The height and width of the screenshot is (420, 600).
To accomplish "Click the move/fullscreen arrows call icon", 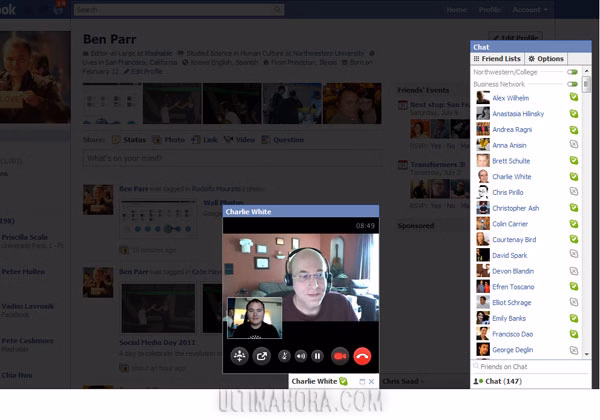I will (x=240, y=355).
